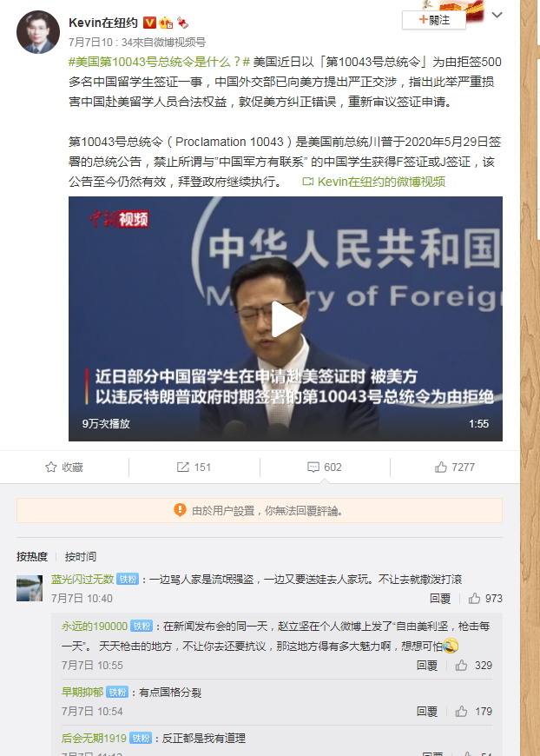This screenshot has width=540, height=756.
Task: Click the 收藏 star icon
Action: 51,467
